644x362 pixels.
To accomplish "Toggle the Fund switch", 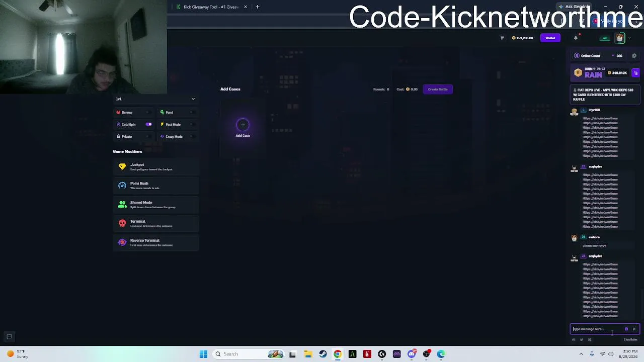I will tap(193, 113).
